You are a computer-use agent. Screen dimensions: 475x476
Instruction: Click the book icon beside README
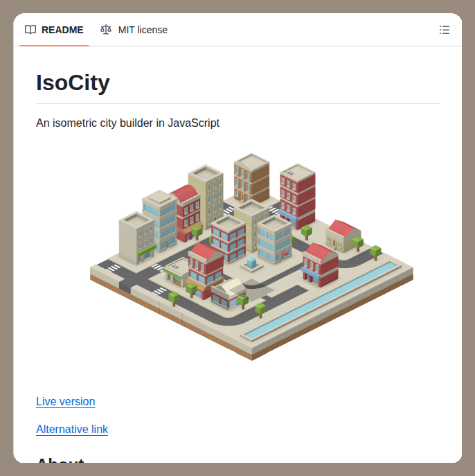click(30, 30)
